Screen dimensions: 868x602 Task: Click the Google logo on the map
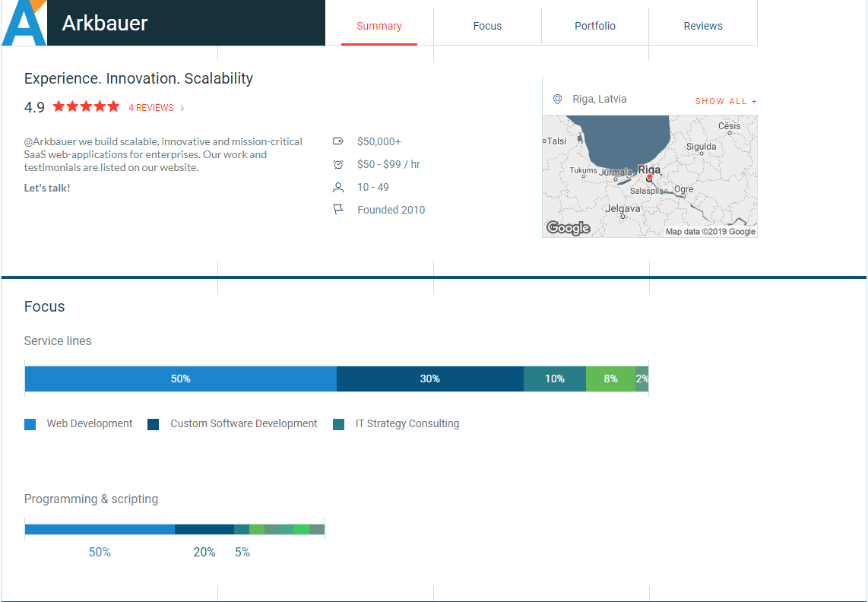click(x=568, y=227)
